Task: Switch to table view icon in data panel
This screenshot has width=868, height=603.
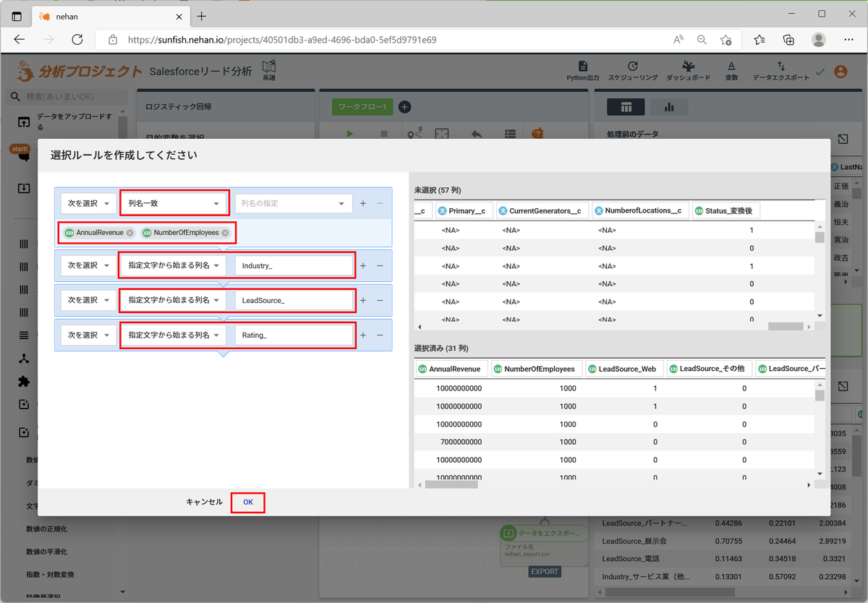Action: pyautogui.click(x=626, y=107)
